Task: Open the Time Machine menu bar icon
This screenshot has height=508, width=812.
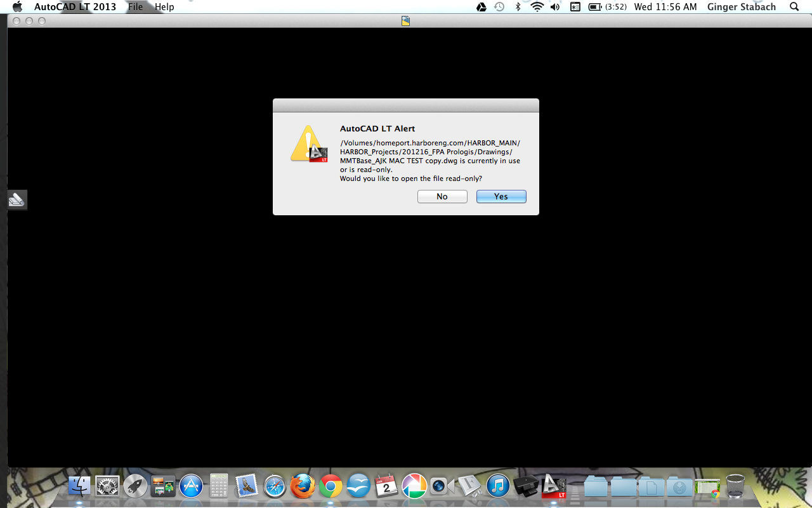Action: point(499,7)
